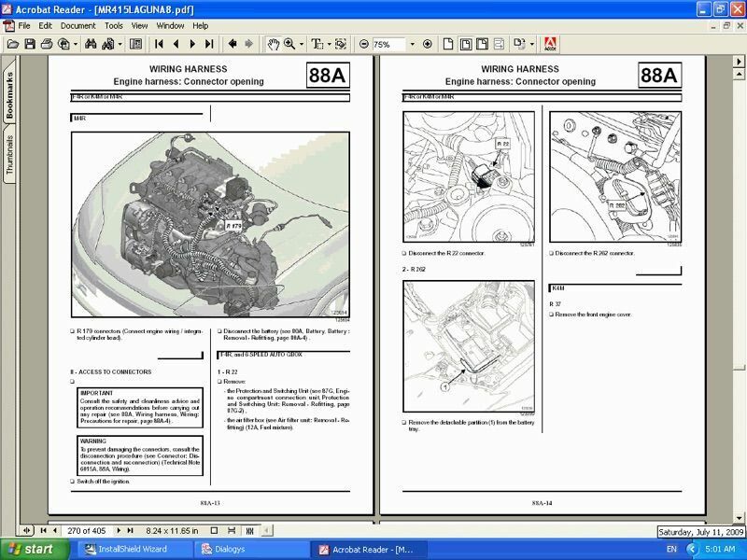Click the Email/Search the web globe icon
The image size is (747, 560).
pos(63,44)
